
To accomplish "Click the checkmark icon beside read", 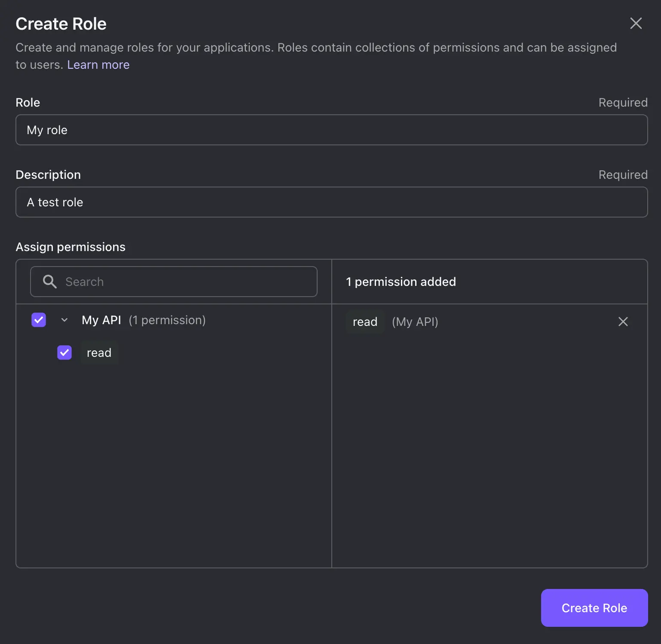I will 64,353.
